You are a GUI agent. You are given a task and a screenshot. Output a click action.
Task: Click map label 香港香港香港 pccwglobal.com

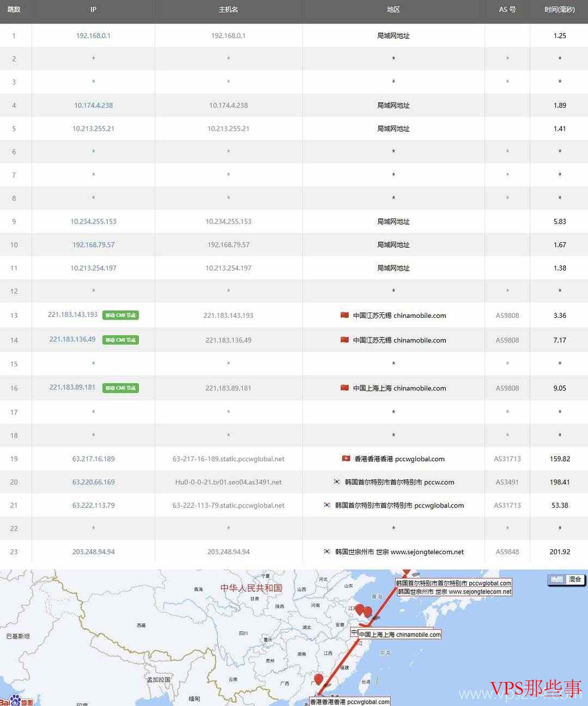click(350, 702)
